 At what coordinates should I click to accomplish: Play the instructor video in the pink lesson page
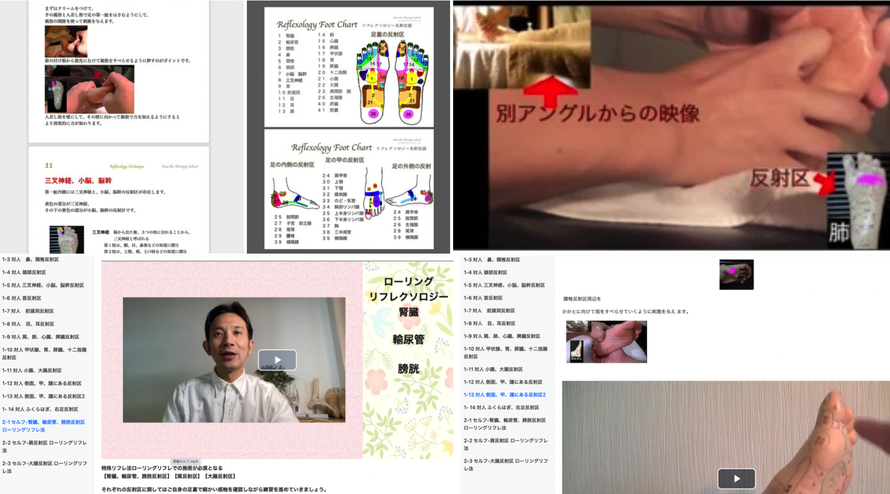pos(277,360)
